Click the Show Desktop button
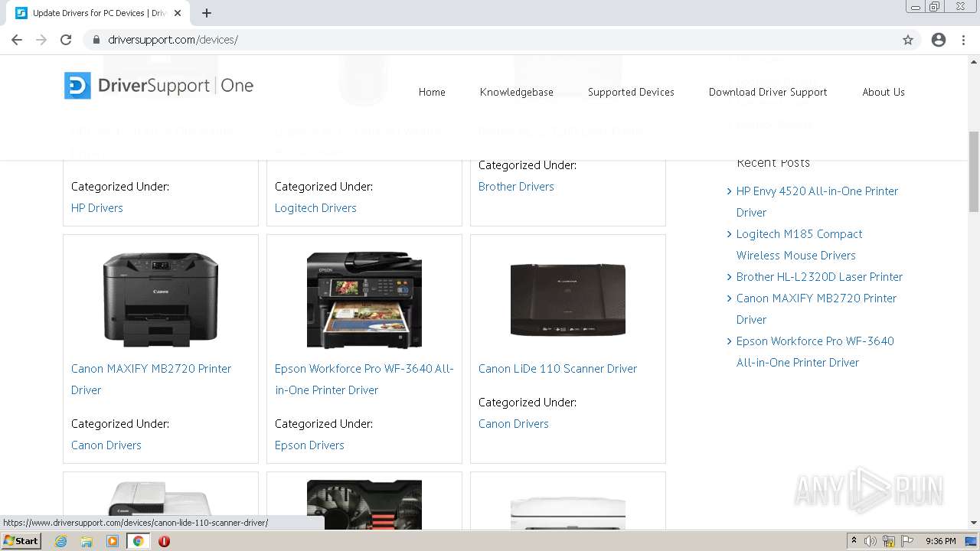This screenshot has height=551, width=980. click(x=972, y=541)
